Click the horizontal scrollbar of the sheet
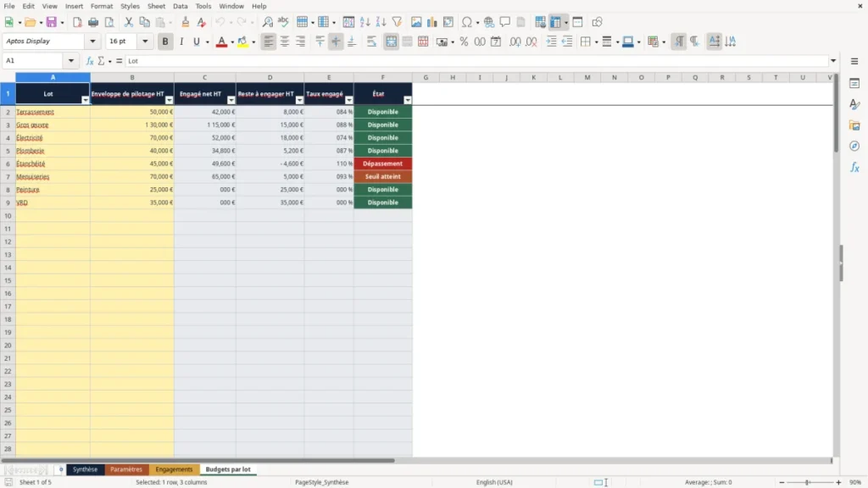Screen dimensions: 868x488 click(198, 460)
